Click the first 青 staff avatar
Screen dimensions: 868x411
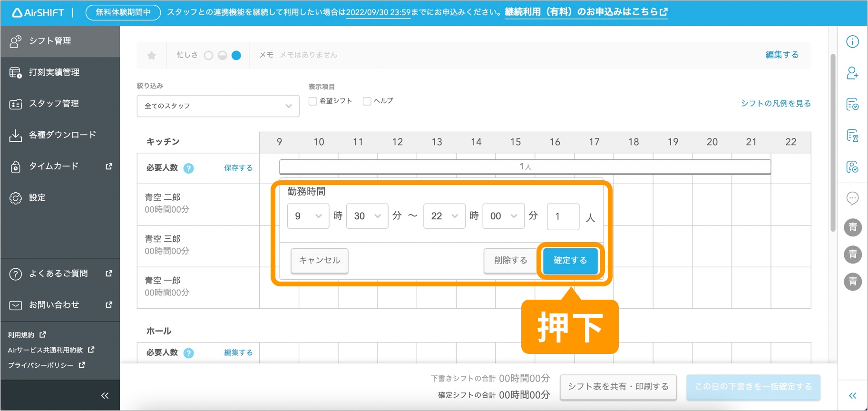coord(853,227)
